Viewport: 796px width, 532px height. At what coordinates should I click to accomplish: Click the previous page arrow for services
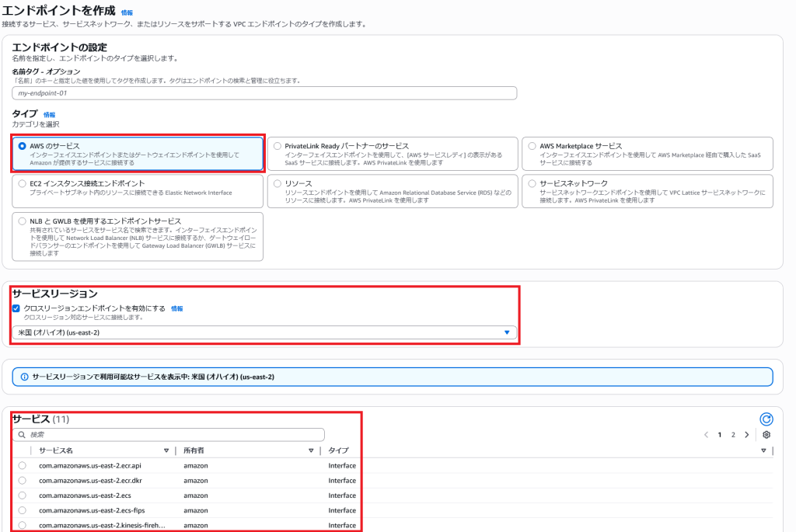click(706, 434)
